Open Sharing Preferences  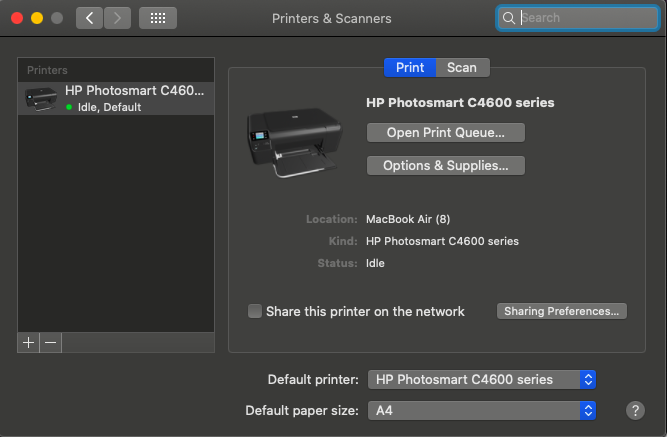coord(561,311)
